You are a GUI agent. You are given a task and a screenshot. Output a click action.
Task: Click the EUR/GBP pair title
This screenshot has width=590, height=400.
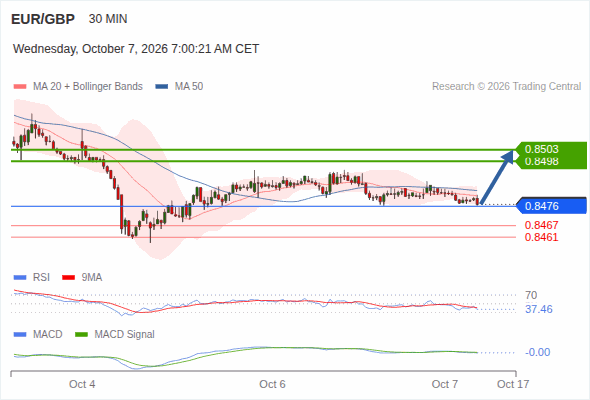click(x=43, y=19)
